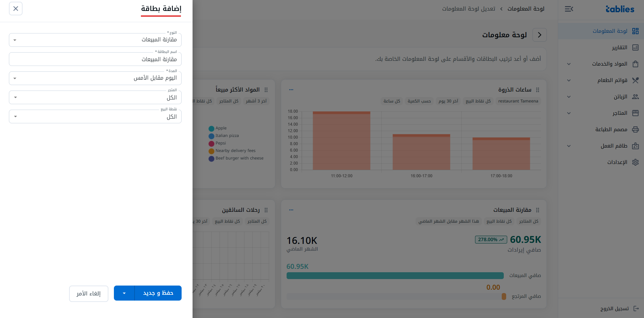Click the قوائم الطعام utensils icon
Image resolution: width=644 pixels, height=318 pixels.
coord(635,80)
